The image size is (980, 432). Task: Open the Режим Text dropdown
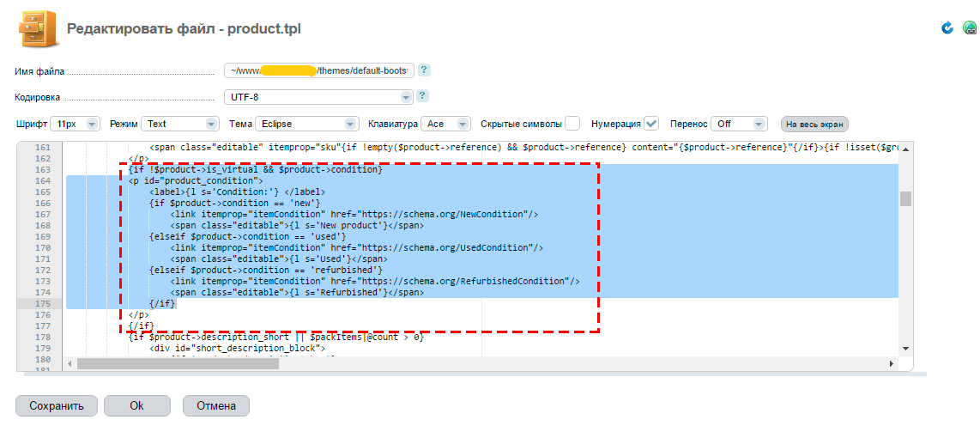tap(180, 124)
